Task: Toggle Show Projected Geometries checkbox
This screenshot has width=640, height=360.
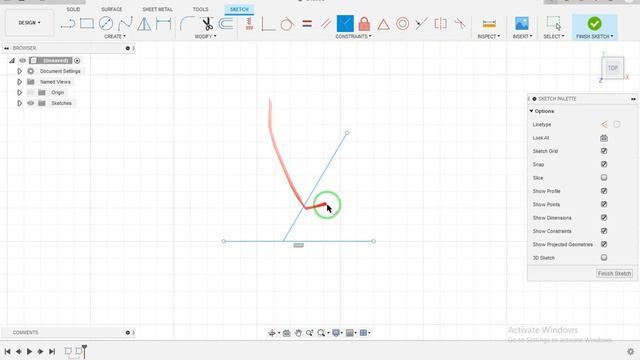Action: pyautogui.click(x=604, y=244)
